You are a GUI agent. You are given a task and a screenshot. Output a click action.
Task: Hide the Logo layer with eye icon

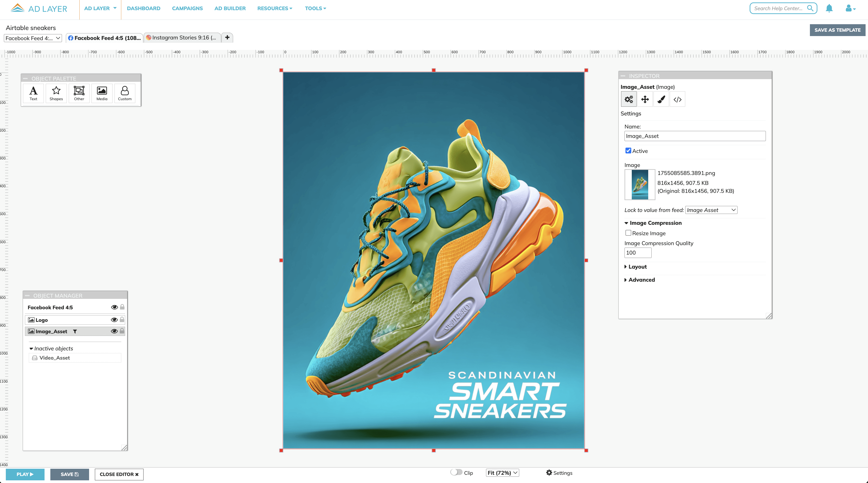coord(114,320)
